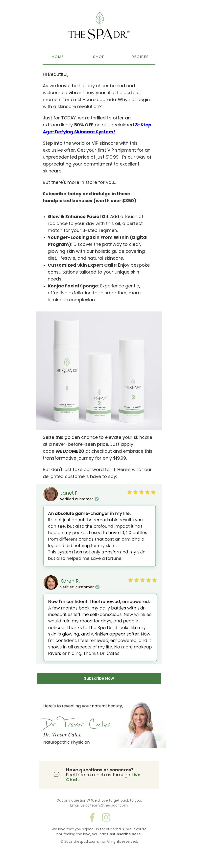This screenshot has height=868, width=198.
Task: Open the Facebook icon link
Action: click(92, 817)
